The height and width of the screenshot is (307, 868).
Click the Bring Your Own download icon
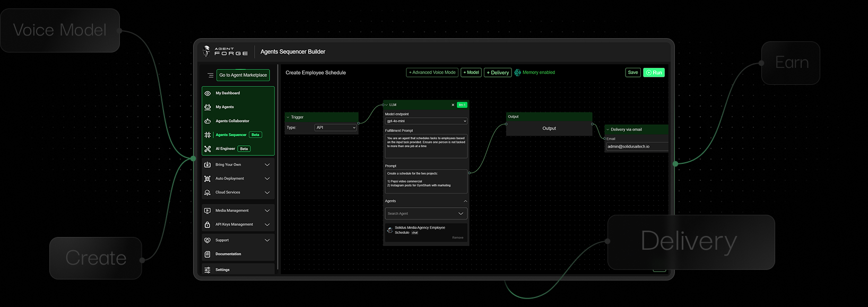click(207, 165)
